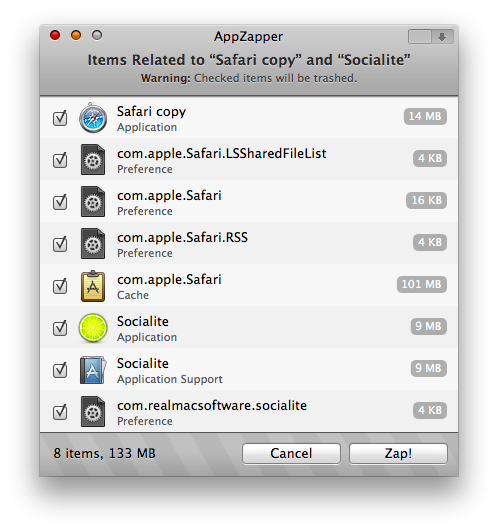Click the Socialite lime application icon
The width and height of the screenshot is (498, 531).
[x=93, y=328]
